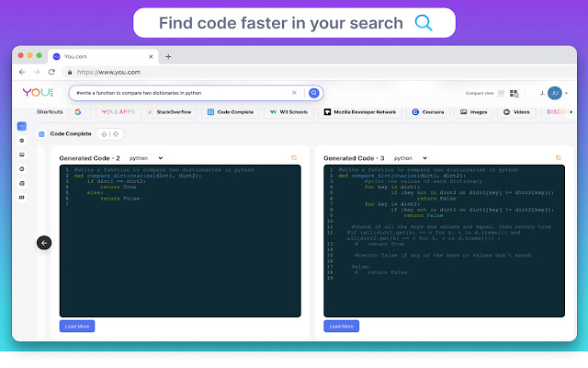Downvote the Code Complete app
Image resolution: width=588 pixels, height=368 pixels.
116,134
